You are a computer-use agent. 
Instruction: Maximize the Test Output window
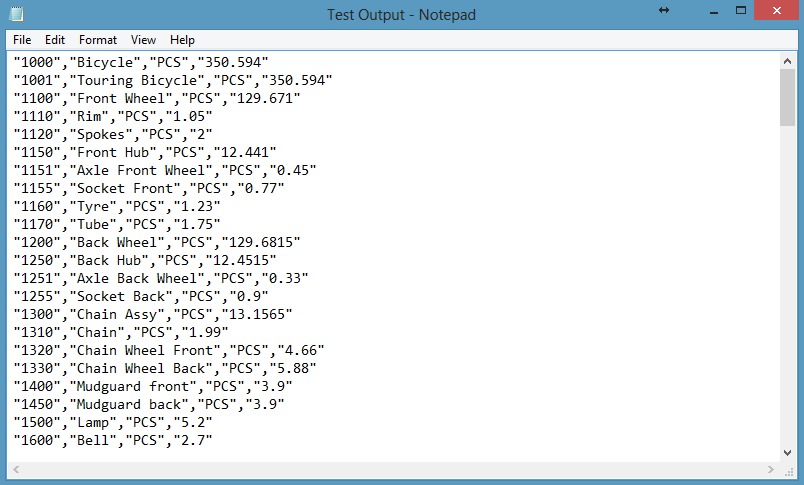(728, 11)
